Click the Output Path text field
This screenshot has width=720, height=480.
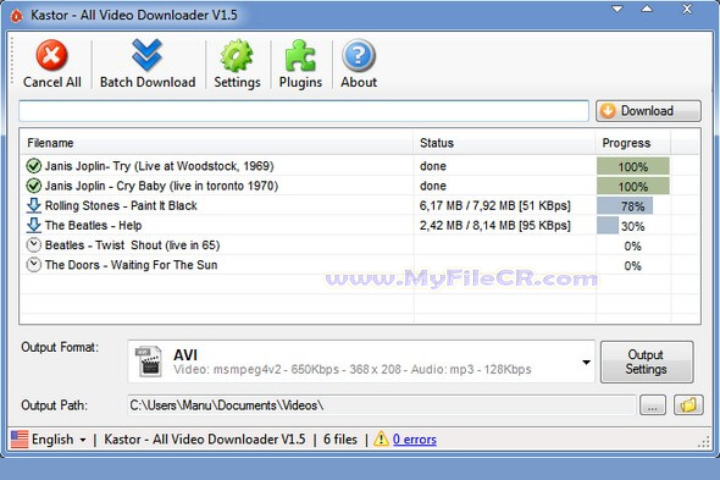(382, 406)
